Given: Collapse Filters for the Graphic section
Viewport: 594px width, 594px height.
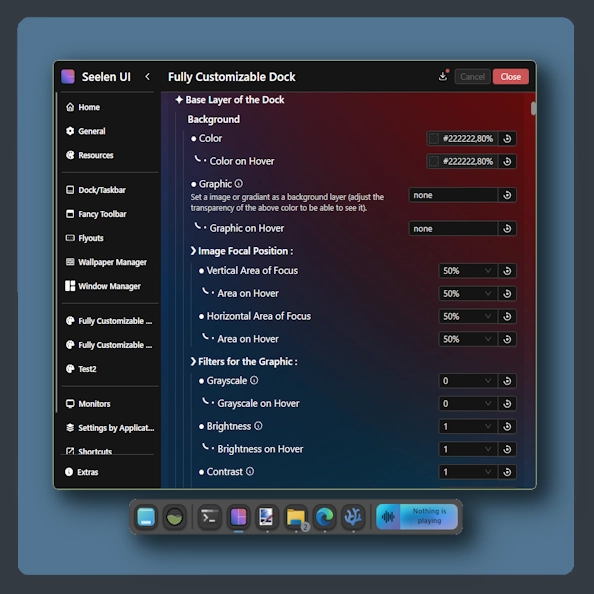Looking at the screenshot, I should (x=244, y=361).
